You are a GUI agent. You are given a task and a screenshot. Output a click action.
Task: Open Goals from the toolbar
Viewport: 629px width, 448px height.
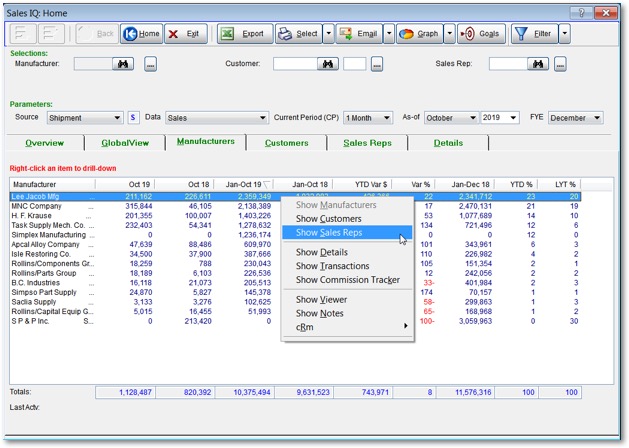(x=481, y=34)
